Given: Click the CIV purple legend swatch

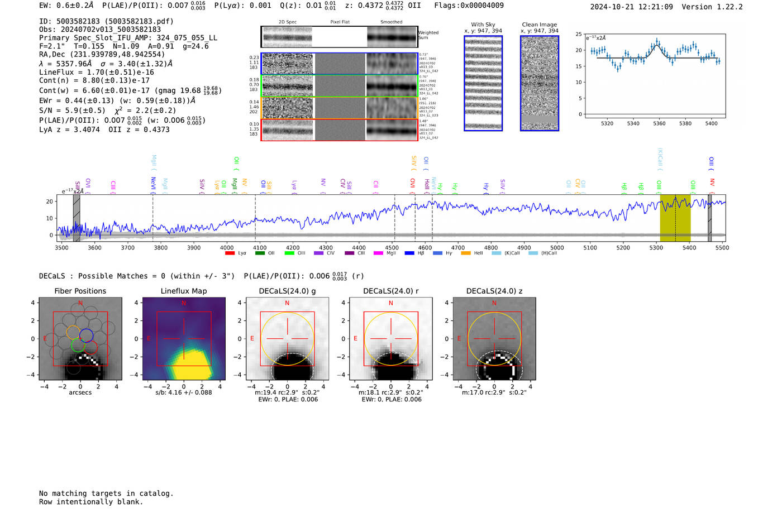Looking at the screenshot, I should (x=319, y=253).
